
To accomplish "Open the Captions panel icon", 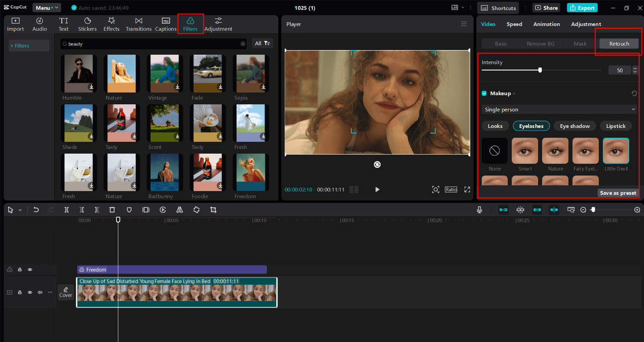I will (x=166, y=24).
